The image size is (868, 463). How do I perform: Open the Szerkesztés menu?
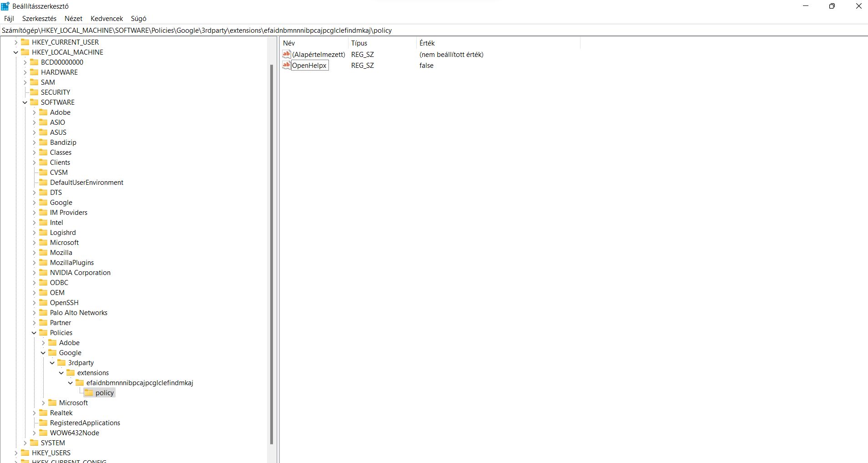coord(40,19)
